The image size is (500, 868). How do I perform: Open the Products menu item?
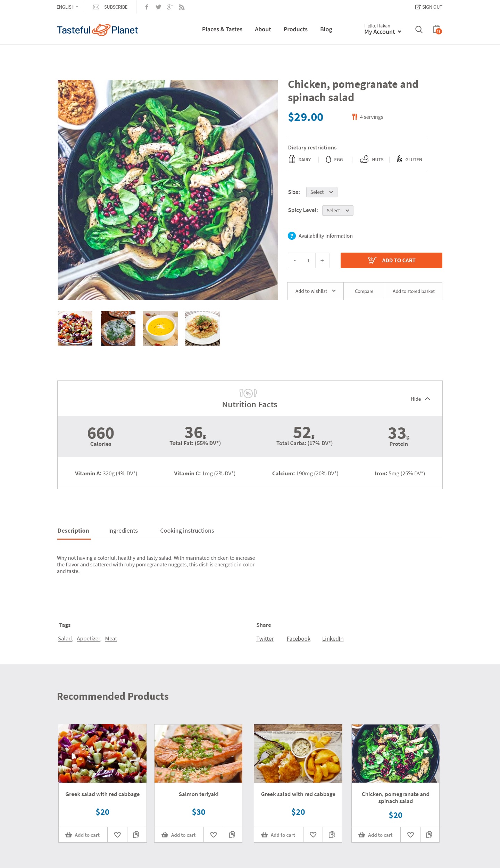[295, 29]
